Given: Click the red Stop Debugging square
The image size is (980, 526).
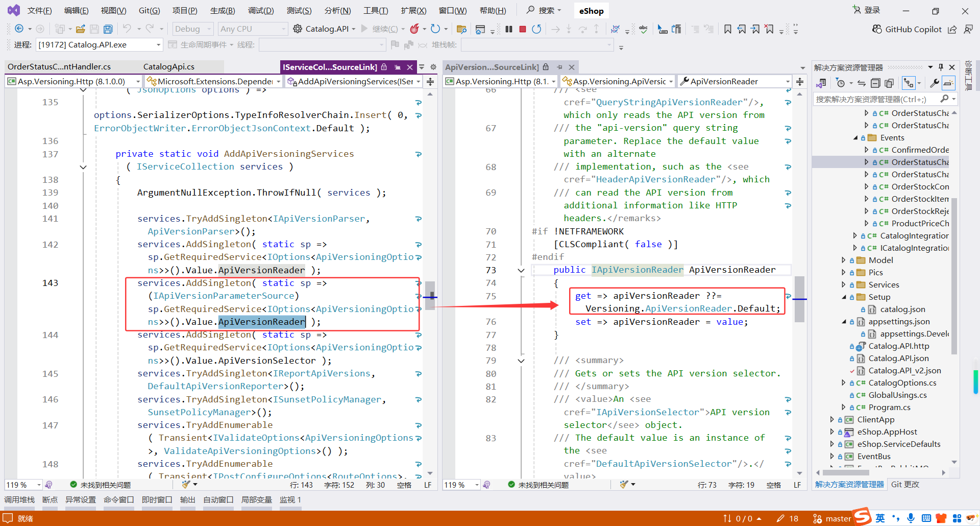Looking at the screenshot, I should (x=522, y=29).
